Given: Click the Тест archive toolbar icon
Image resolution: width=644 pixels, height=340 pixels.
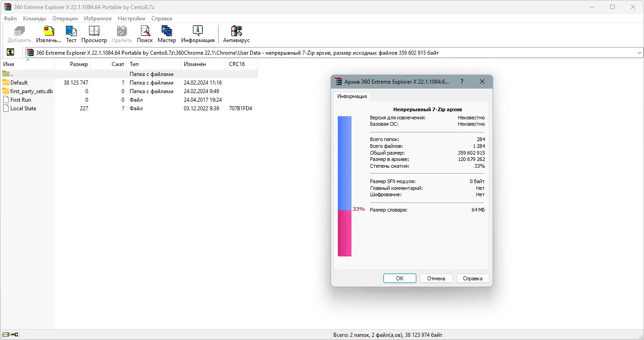Looking at the screenshot, I should [x=71, y=33].
